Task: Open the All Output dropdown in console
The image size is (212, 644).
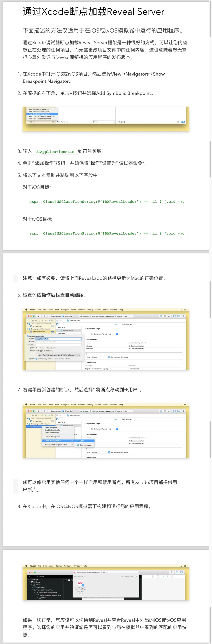Action: click(121, 122)
